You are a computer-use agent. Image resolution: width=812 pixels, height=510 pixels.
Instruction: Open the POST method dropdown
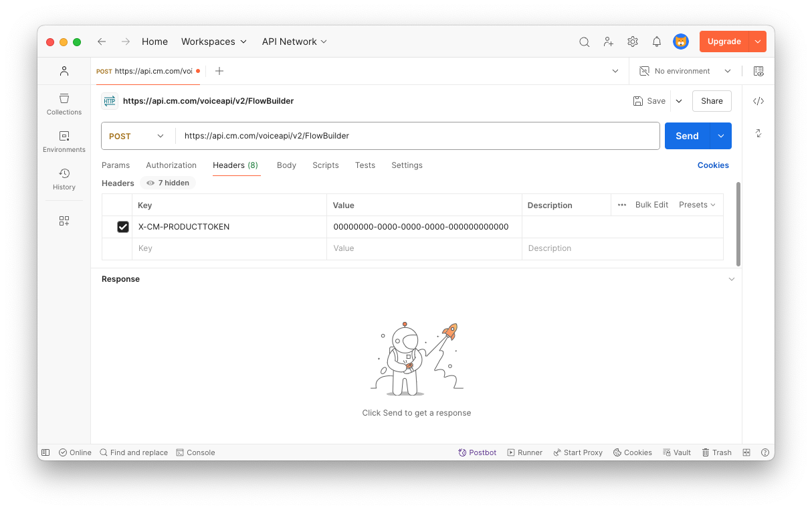click(137, 136)
